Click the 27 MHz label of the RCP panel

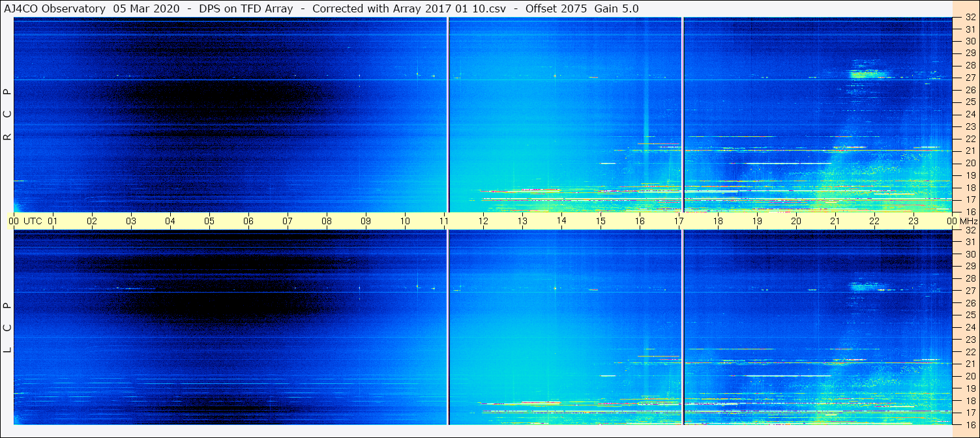point(970,78)
